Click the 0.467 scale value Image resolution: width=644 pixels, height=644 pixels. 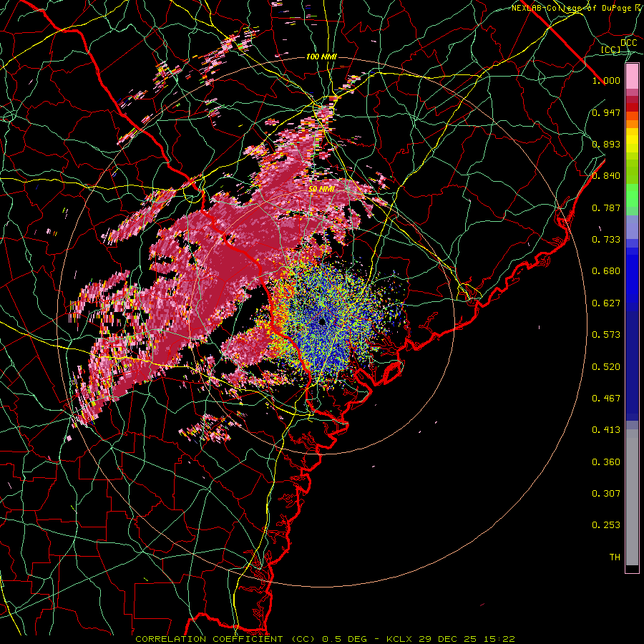click(x=606, y=399)
